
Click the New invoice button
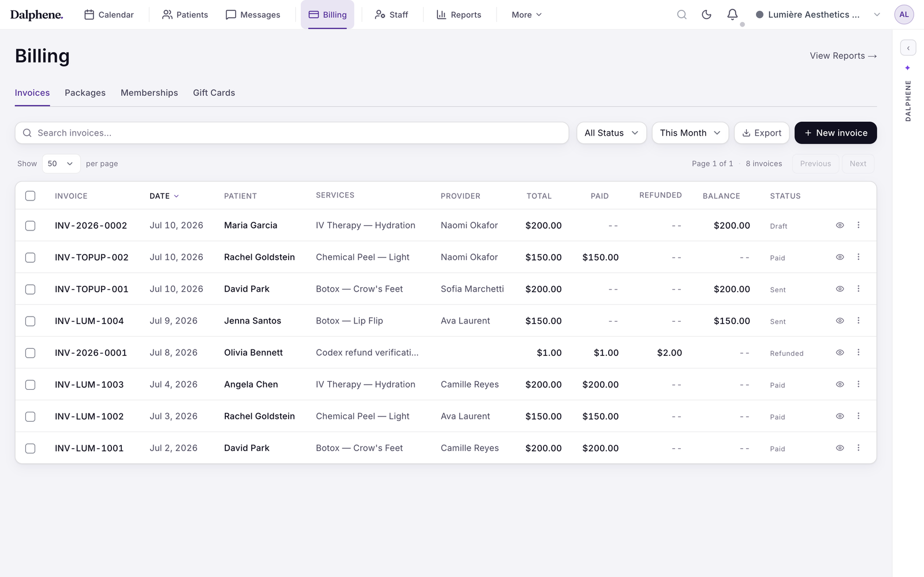click(x=836, y=133)
